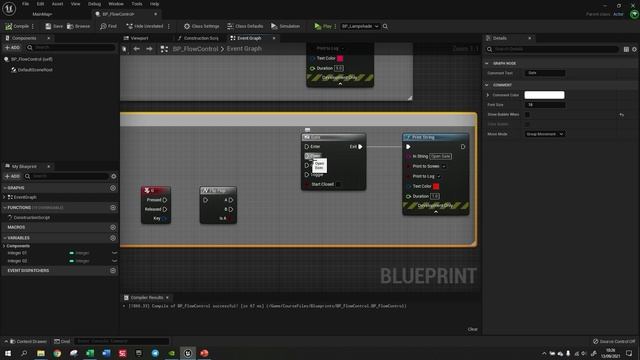The width and height of the screenshot is (640, 360).
Task: Open Class Defaults icon
Action: (230, 26)
